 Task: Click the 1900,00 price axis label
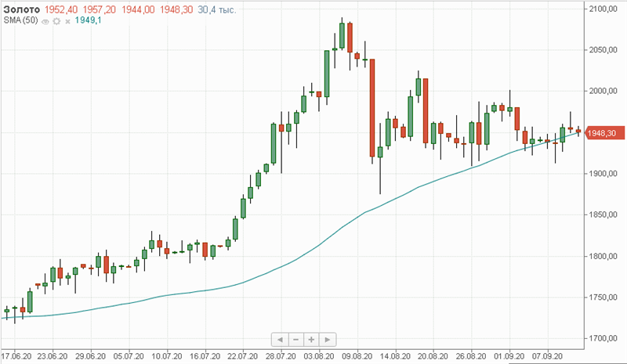603,174
